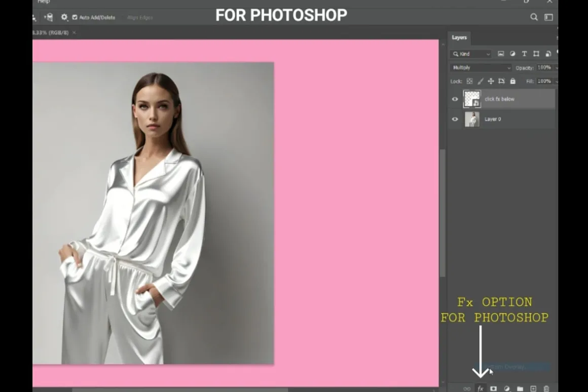Viewport: 588px width, 392px height.
Task: Toggle lock transparent pixels
Action: point(469,82)
